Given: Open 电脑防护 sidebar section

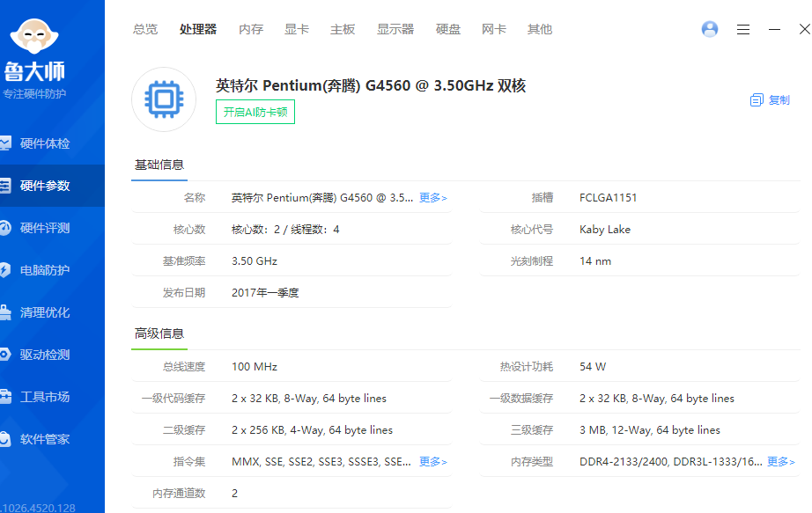Looking at the screenshot, I should [x=44, y=270].
